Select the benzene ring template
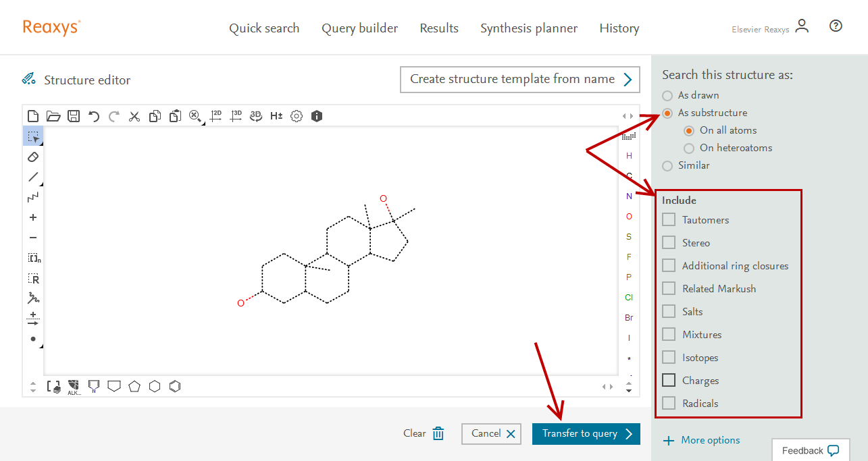Screen dimensions: 868x461 coord(175,386)
